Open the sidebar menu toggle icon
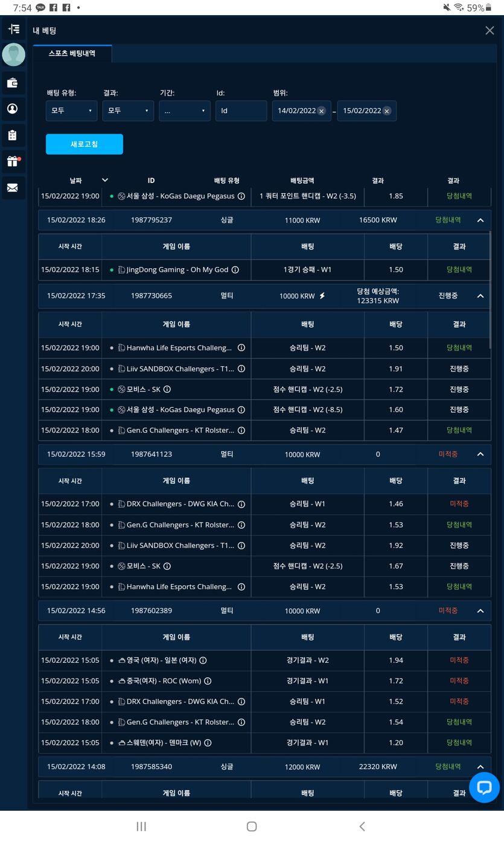 (x=13, y=29)
